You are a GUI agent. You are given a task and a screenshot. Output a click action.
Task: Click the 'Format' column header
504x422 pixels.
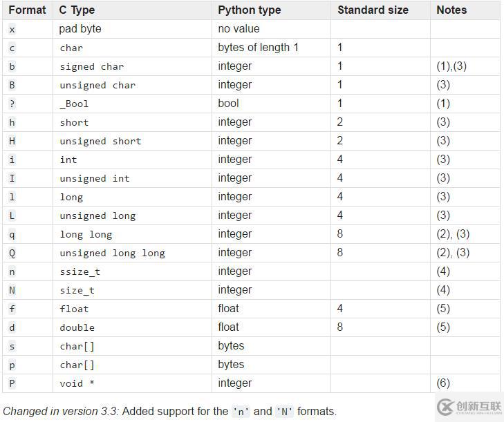pos(27,10)
